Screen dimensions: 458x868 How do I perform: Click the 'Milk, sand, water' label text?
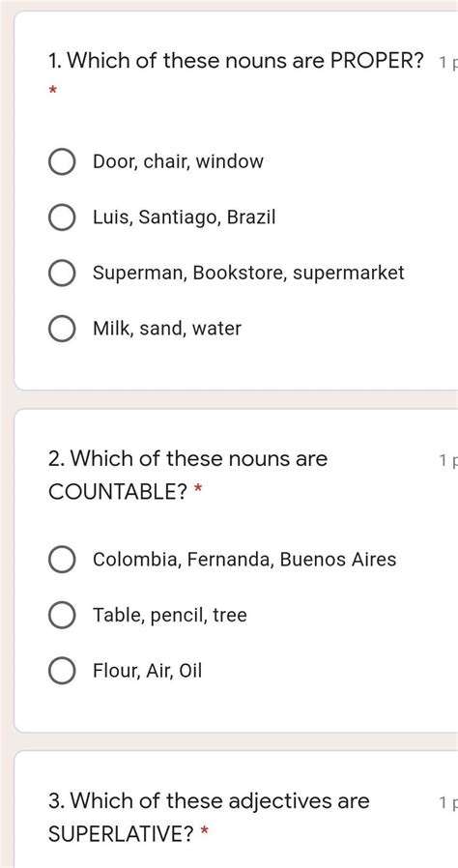tap(167, 329)
